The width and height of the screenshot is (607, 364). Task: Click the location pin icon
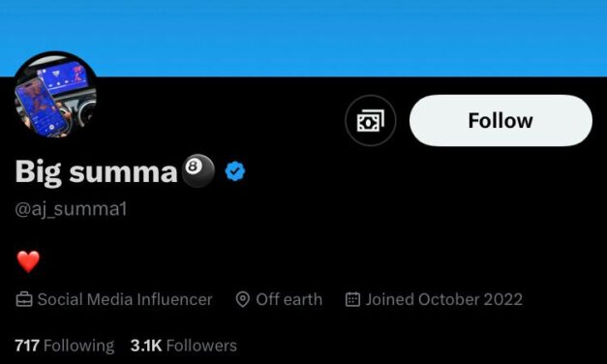pos(243,300)
